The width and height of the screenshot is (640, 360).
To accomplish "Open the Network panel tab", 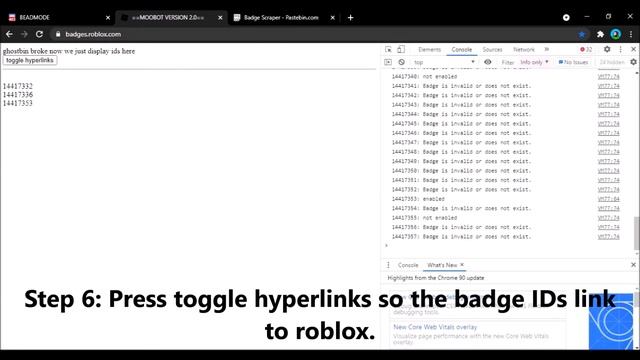I will 524,49.
